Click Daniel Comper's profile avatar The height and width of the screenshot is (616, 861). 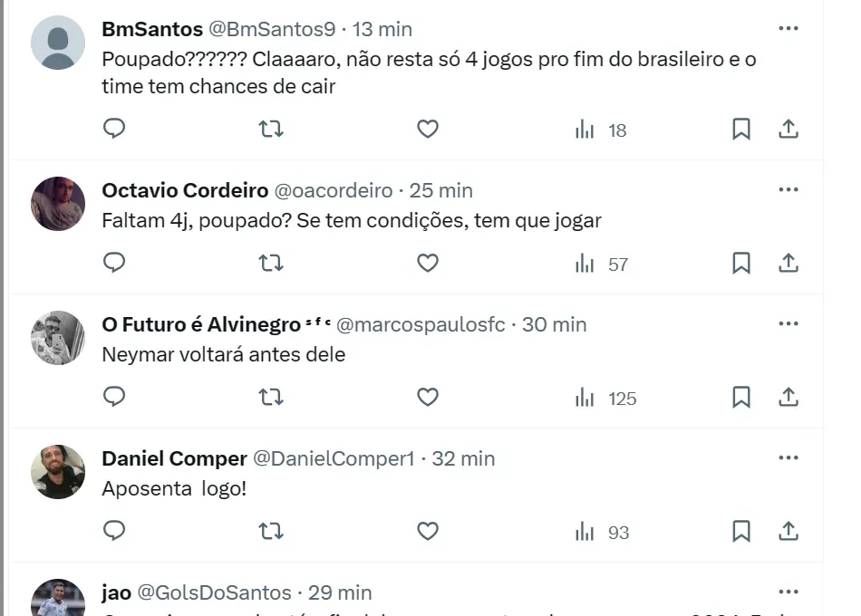click(x=58, y=471)
